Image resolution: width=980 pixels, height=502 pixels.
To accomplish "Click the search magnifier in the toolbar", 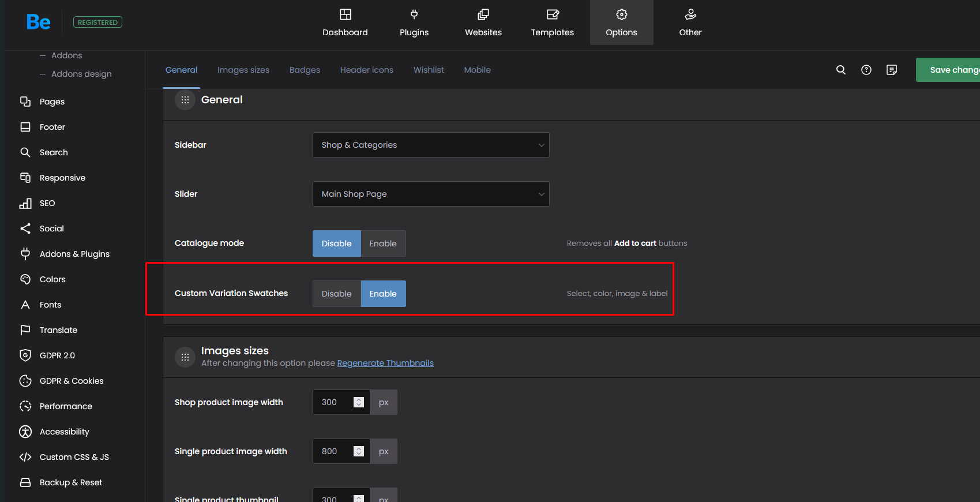I will coord(841,70).
